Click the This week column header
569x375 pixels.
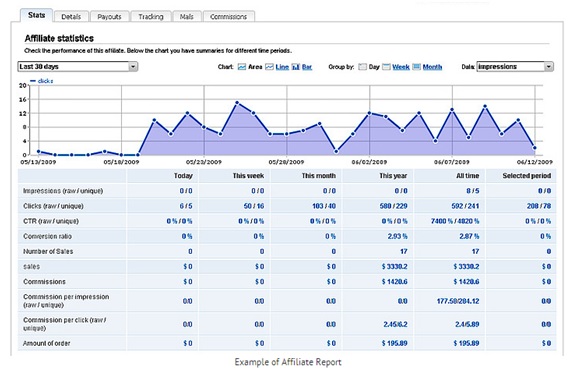[248, 176]
